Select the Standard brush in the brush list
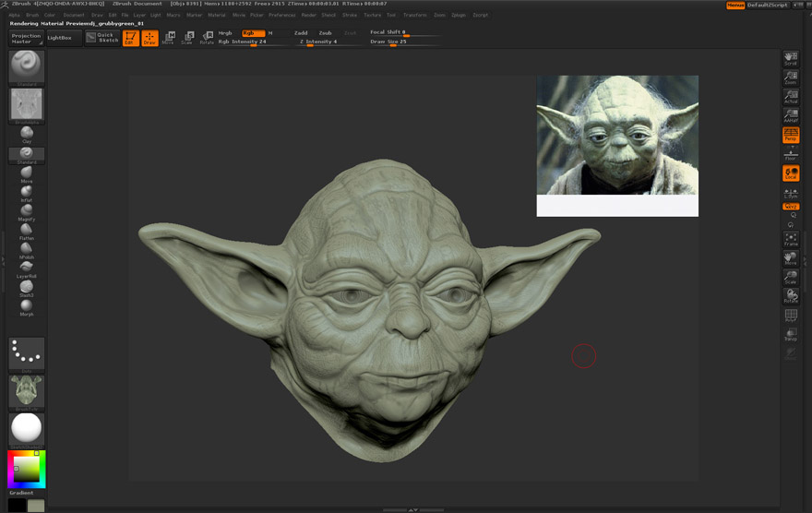This screenshot has width=812, height=513. pyautogui.click(x=27, y=155)
